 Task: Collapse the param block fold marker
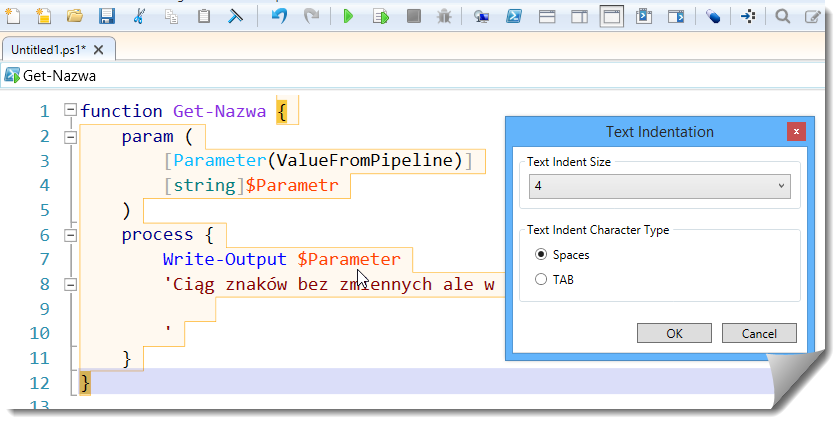click(69, 136)
